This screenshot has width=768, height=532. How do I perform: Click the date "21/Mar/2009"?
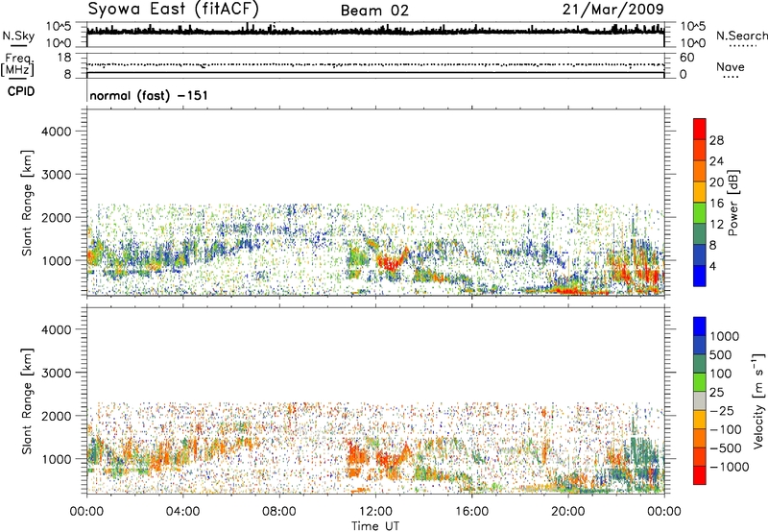[613, 10]
